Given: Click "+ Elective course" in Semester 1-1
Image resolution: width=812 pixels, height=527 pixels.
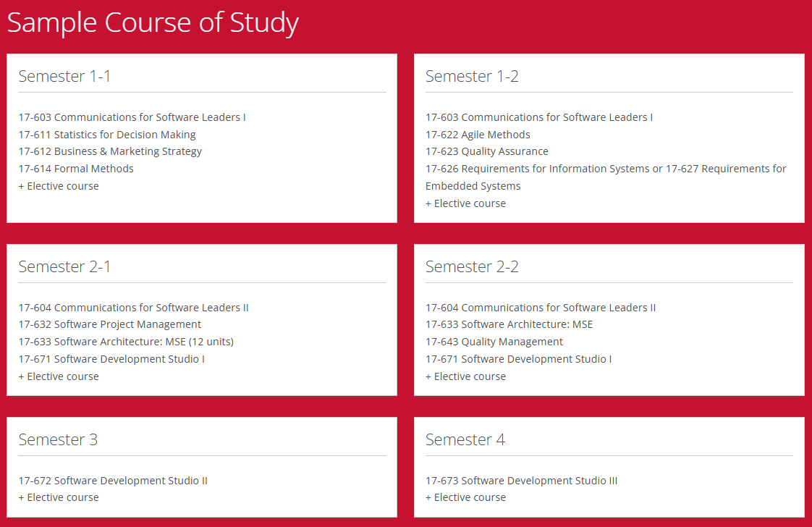Looking at the screenshot, I should click(x=59, y=186).
